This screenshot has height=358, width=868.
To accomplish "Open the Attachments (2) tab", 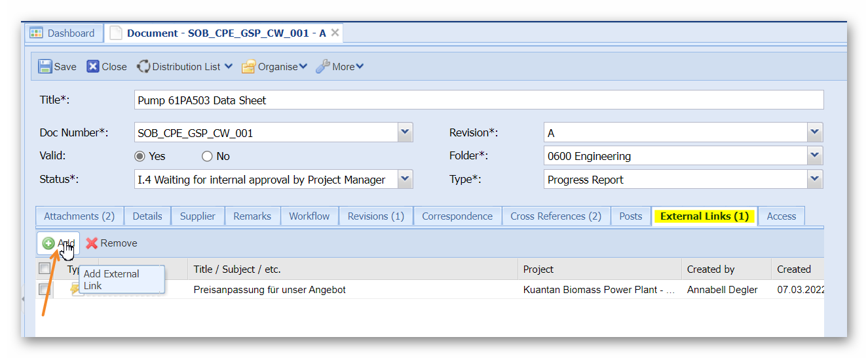I will tap(79, 216).
